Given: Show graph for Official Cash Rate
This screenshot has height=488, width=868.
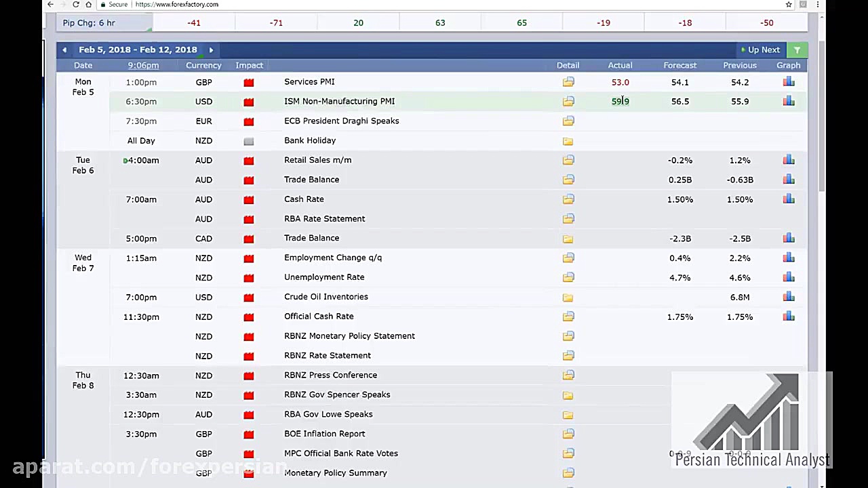Looking at the screenshot, I should pos(788,317).
